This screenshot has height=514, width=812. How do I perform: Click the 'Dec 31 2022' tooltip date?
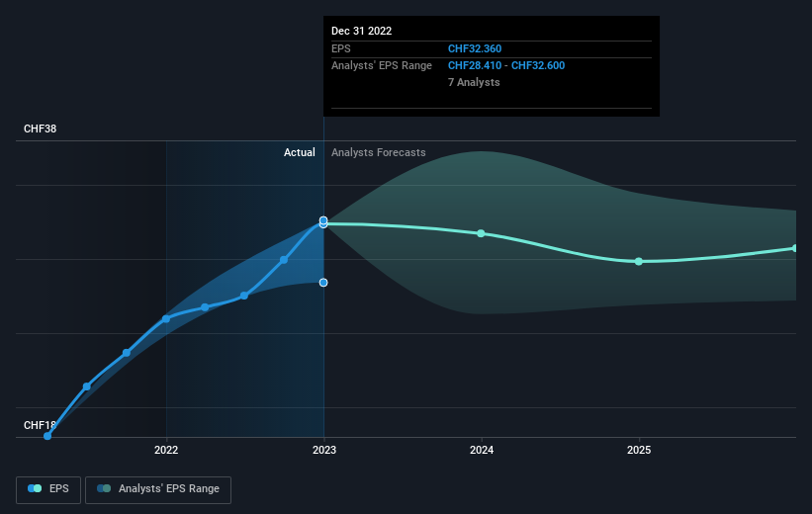click(361, 31)
